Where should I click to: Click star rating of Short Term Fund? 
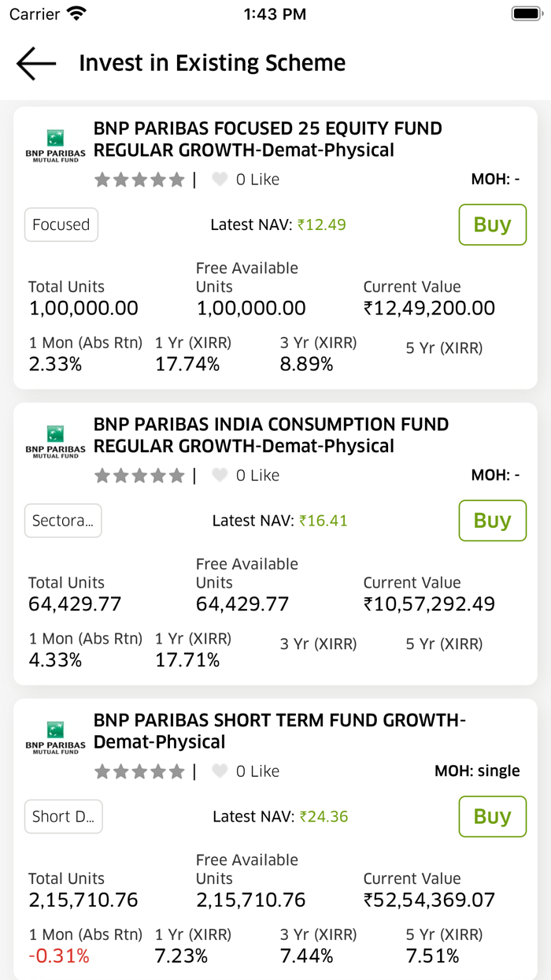tap(139, 771)
